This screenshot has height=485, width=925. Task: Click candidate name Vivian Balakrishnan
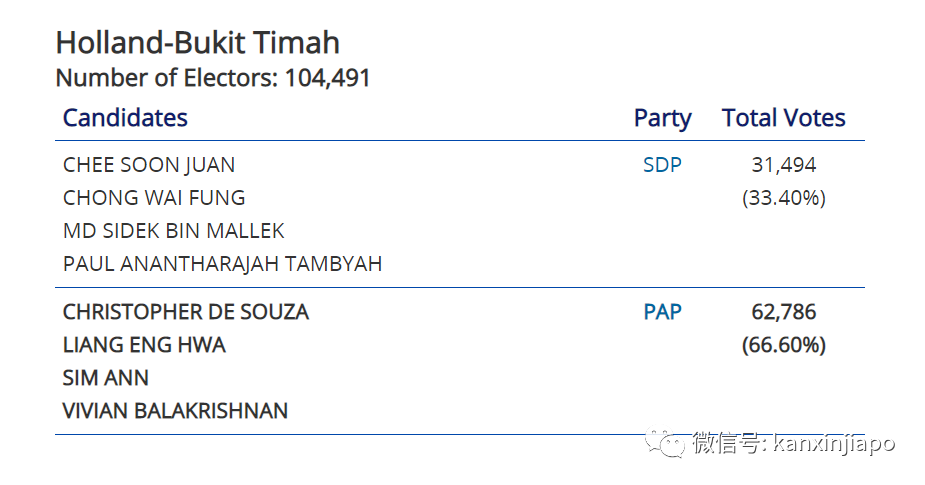[175, 411]
